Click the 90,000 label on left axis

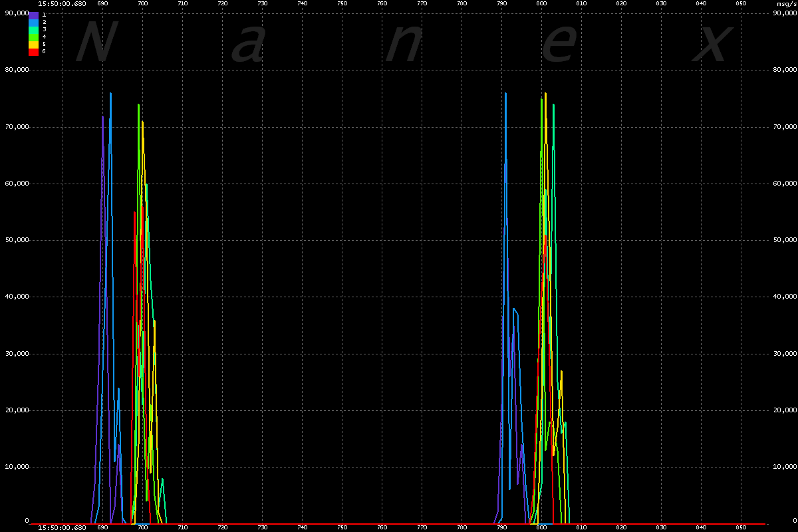[x=16, y=12]
